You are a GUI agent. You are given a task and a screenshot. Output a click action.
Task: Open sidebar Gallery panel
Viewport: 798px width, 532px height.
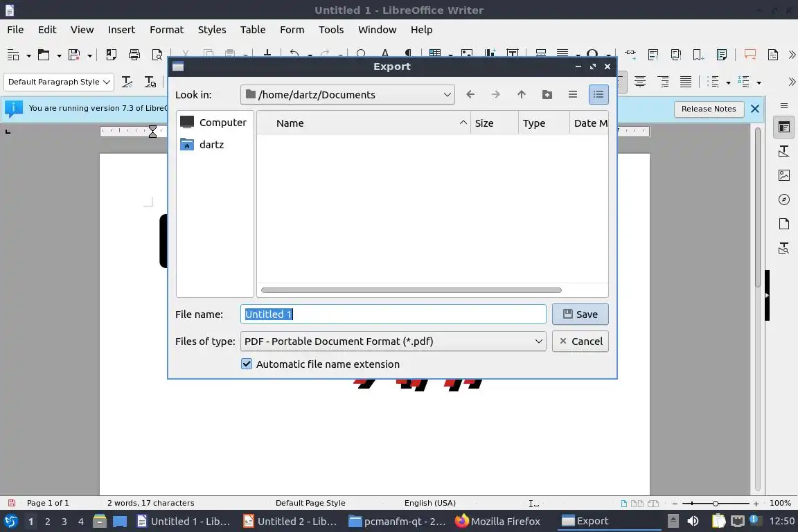tap(783, 175)
